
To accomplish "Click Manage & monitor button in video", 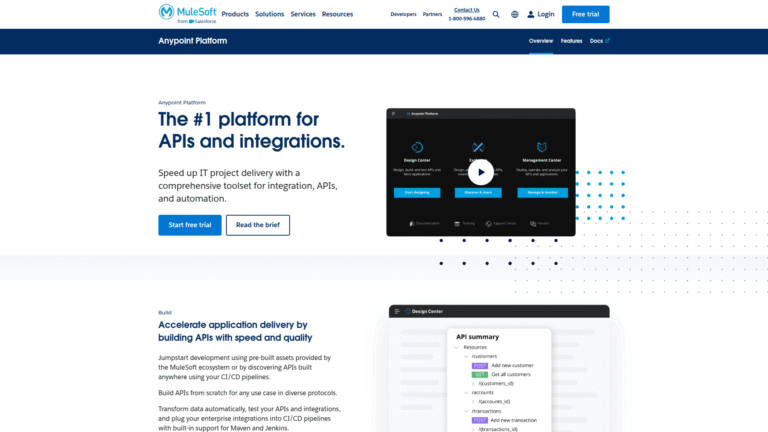I will (542, 192).
